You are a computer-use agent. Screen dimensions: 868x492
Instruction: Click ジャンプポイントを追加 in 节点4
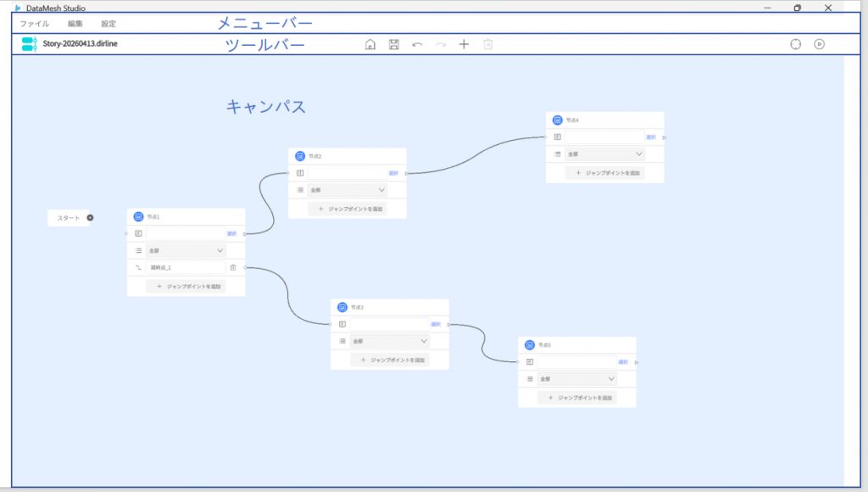(605, 172)
